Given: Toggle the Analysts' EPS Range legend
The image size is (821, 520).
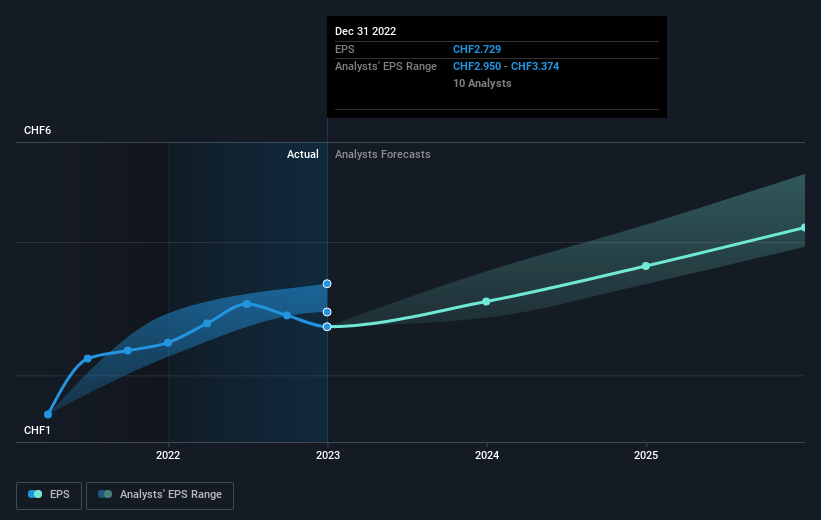Looking at the screenshot, I should pyautogui.click(x=160, y=495).
